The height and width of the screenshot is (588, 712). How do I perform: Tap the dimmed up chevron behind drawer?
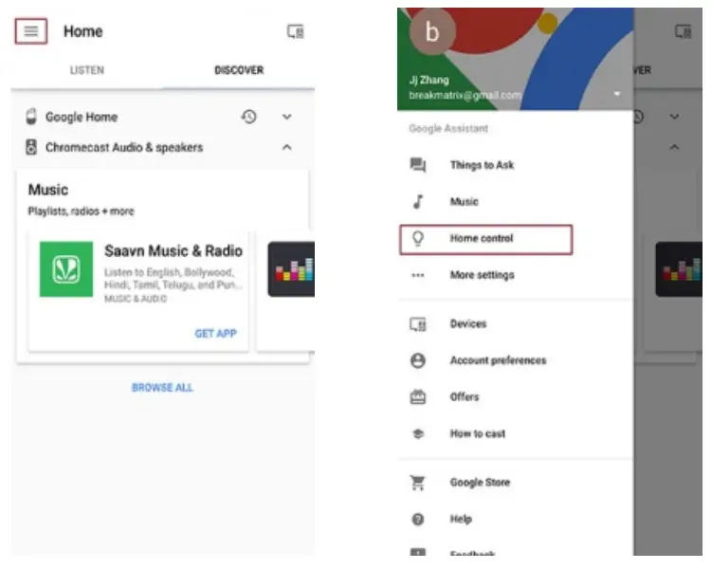pyautogui.click(x=674, y=147)
